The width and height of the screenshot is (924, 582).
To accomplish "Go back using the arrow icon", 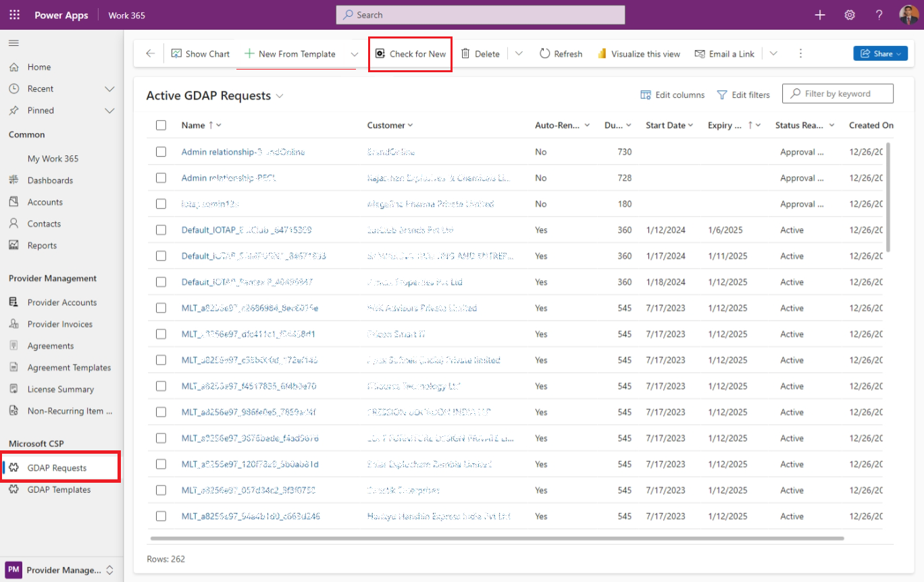I will [x=150, y=54].
